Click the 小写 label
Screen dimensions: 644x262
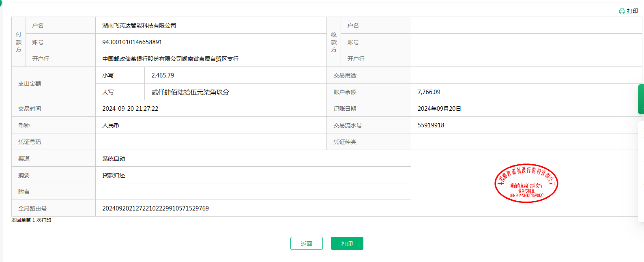[108, 75]
